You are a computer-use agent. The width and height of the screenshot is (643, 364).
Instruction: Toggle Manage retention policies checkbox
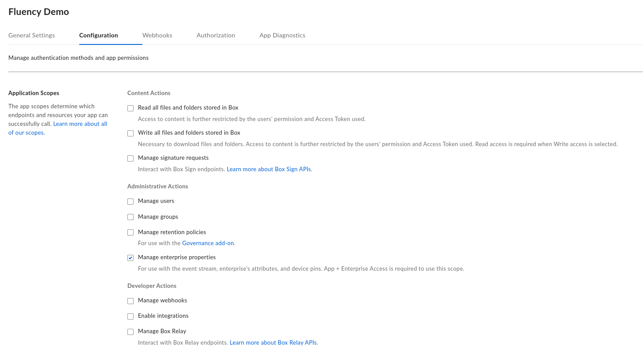130,232
